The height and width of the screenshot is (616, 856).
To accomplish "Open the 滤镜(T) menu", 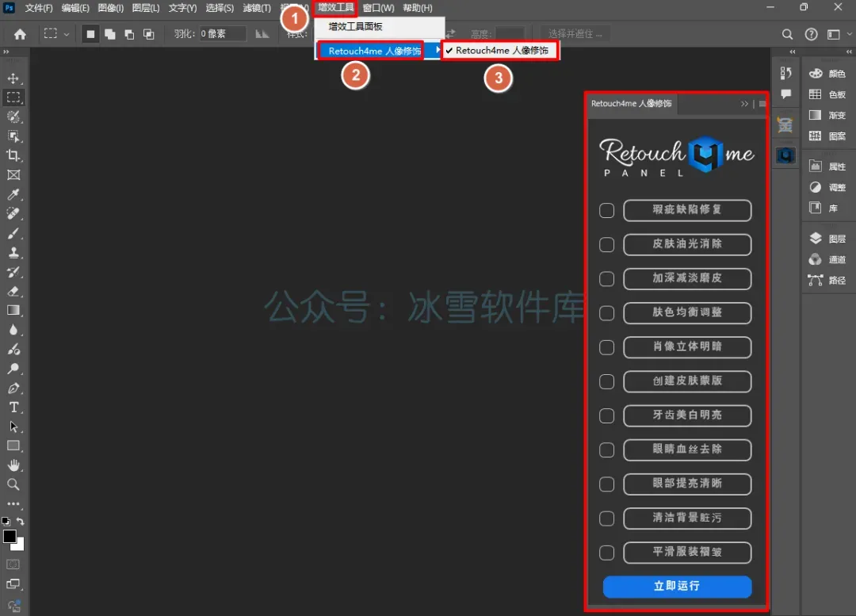I will coord(257,8).
